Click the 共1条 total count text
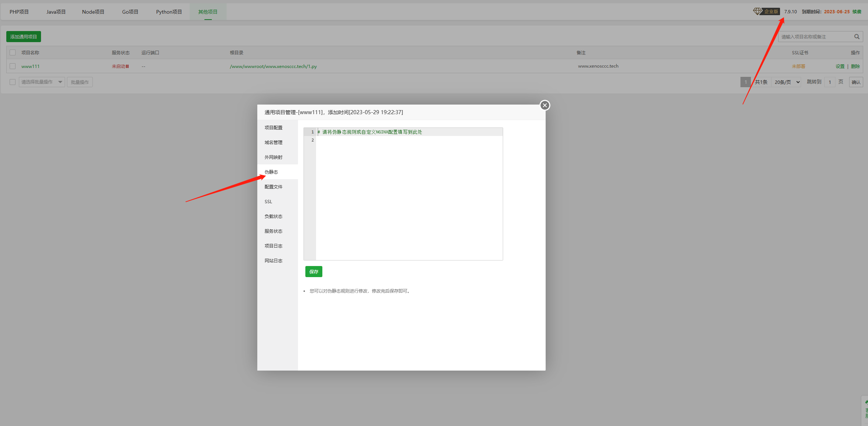The image size is (868, 426). coord(761,82)
